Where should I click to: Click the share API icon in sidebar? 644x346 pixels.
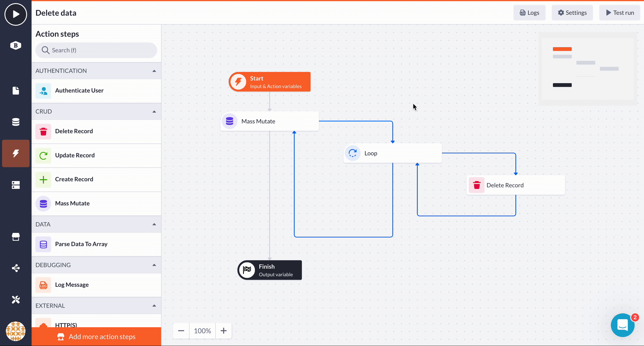(x=15, y=268)
